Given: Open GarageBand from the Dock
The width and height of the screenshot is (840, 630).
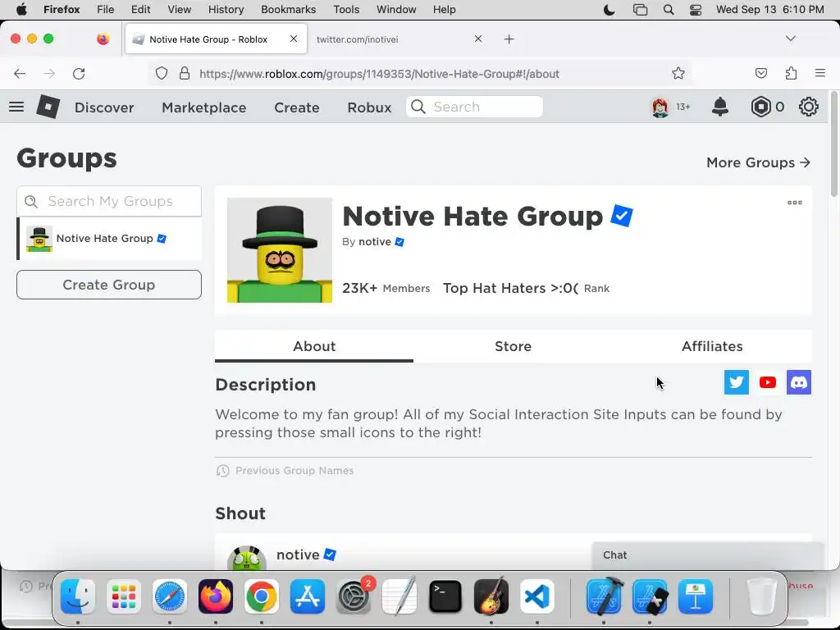Looking at the screenshot, I should click(x=491, y=596).
